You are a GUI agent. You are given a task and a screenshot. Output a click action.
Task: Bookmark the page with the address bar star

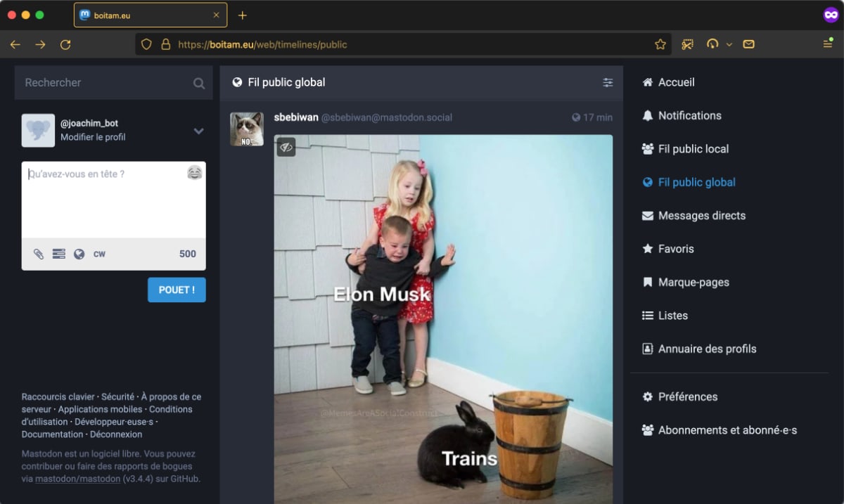tap(660, 44)
